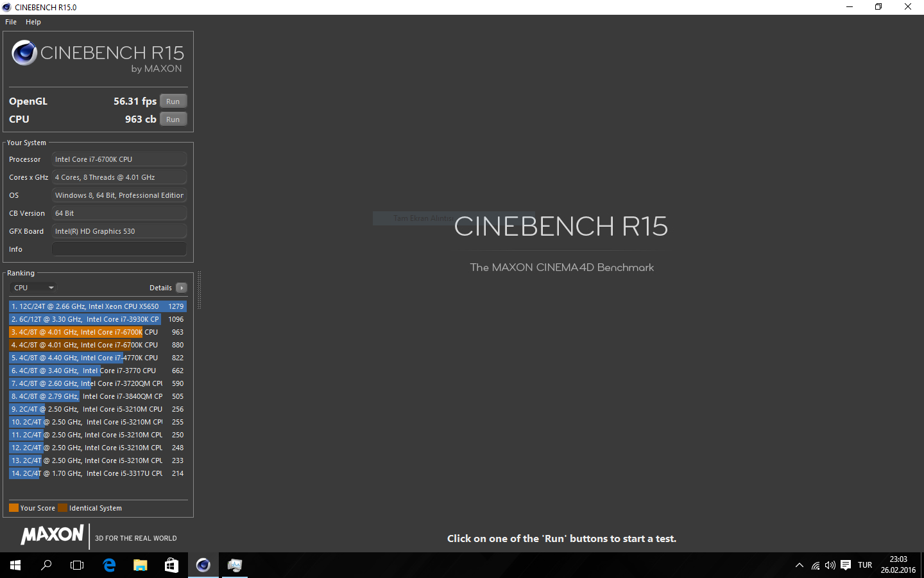Open the Help menu
The width and height of the screenshot is (924, 578).
(x=33, y=22)
